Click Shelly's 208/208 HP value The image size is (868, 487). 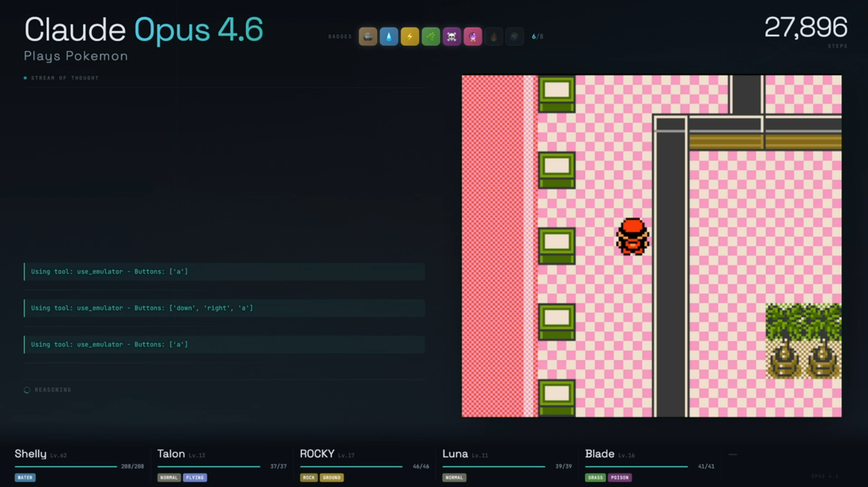(132, 467)
